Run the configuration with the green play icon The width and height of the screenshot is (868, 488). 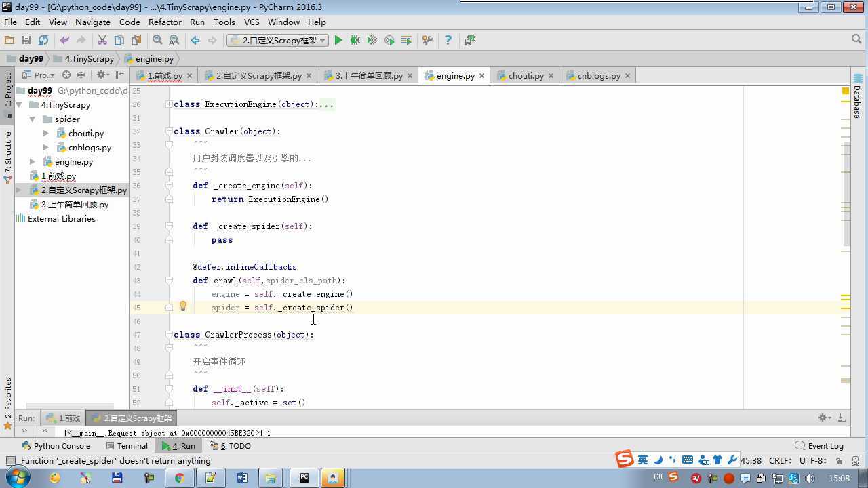click(338, 41)
